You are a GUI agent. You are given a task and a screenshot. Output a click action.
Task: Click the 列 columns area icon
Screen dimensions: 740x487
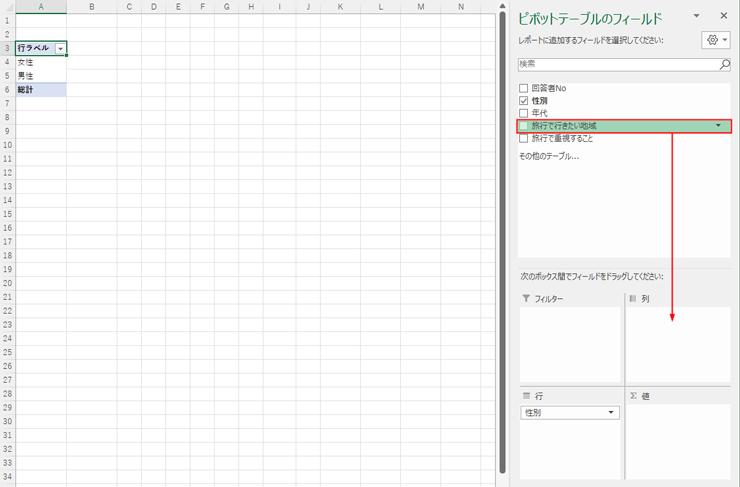tap(633, 299)
